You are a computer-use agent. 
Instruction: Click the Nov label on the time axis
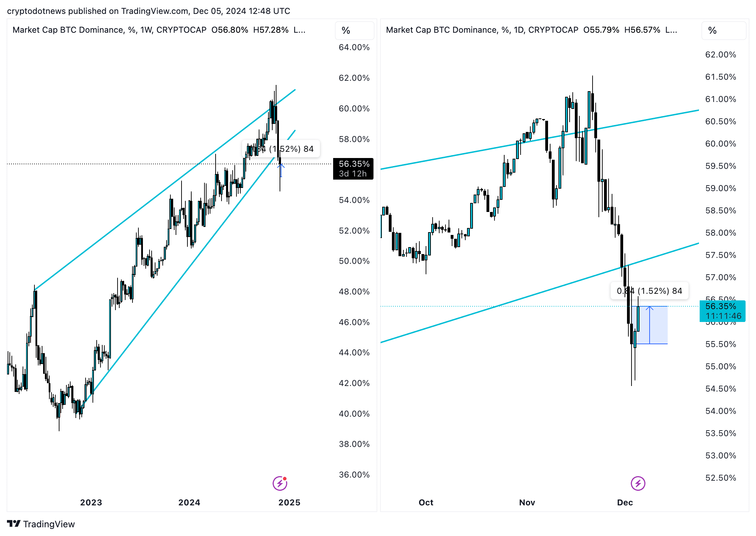pyautogui.click(x=527, y=502)
